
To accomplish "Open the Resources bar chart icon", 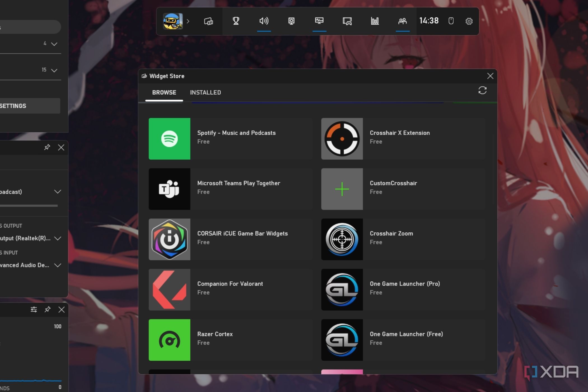I will click(375, 21).
